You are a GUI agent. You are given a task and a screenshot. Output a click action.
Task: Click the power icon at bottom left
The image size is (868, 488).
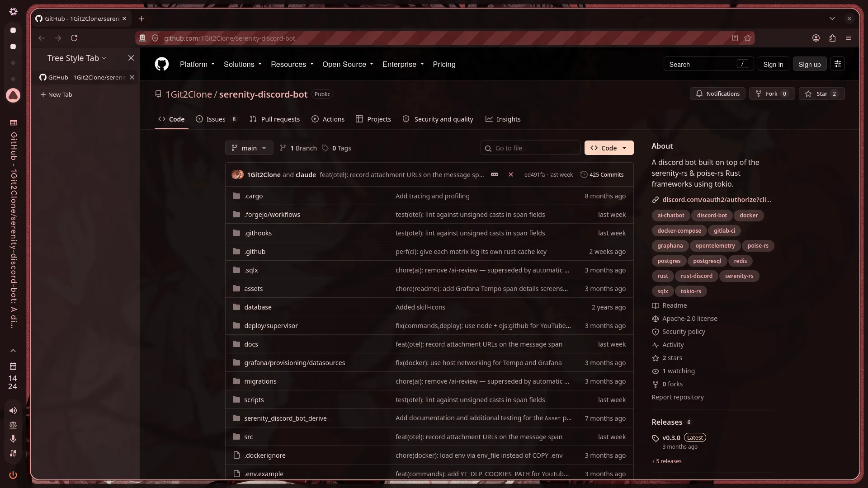pos(13,474)
